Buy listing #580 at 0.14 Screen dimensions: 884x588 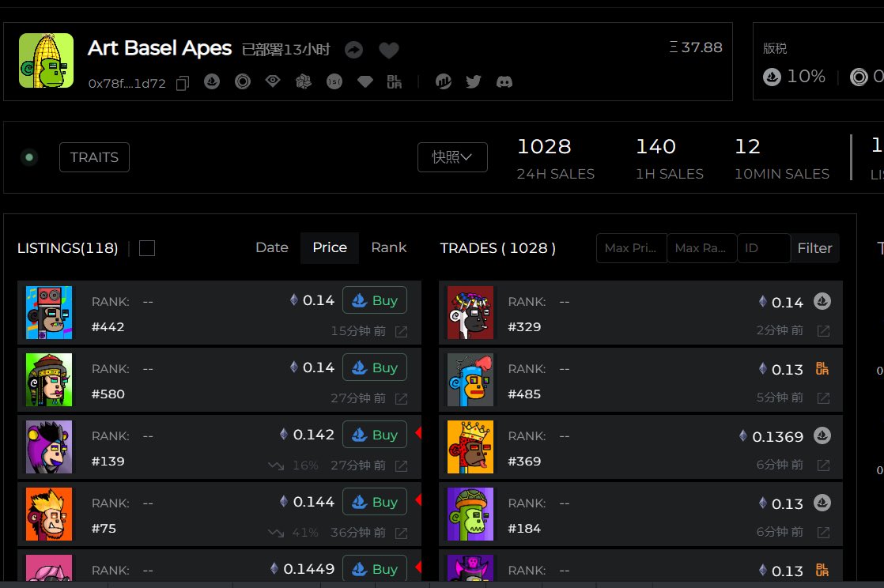[x=374, y=367]
